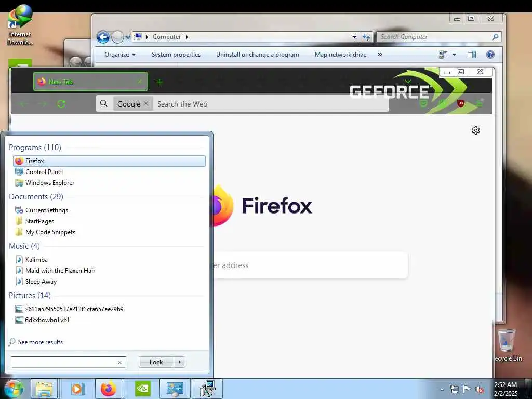532x399 pixels.
Task: Open the Control Panel taskbar button
Action: 175,389
